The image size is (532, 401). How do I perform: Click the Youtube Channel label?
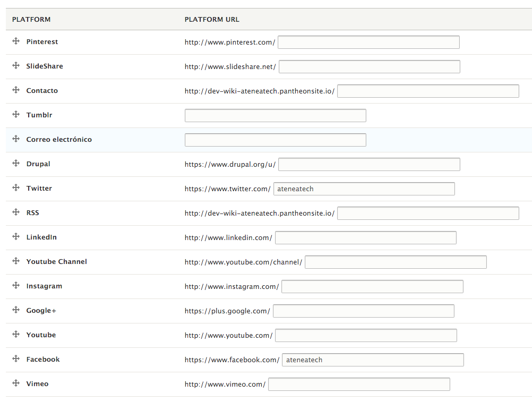57,261
